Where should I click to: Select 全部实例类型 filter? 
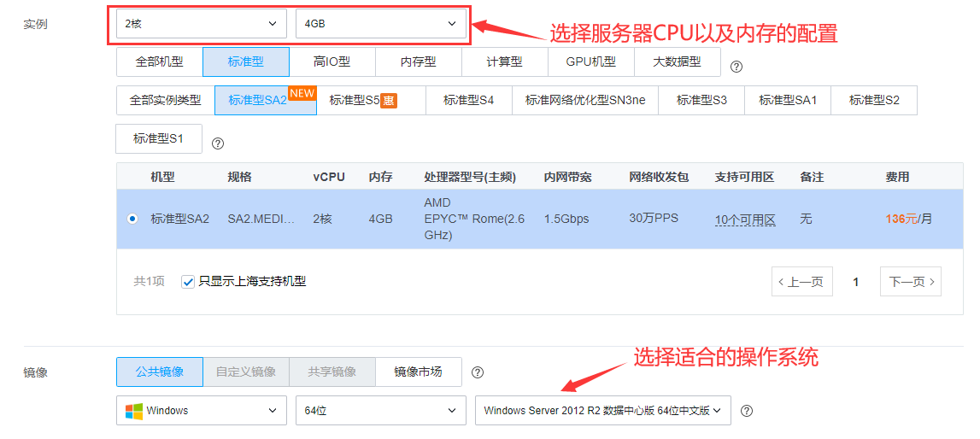tap(165, 100)
